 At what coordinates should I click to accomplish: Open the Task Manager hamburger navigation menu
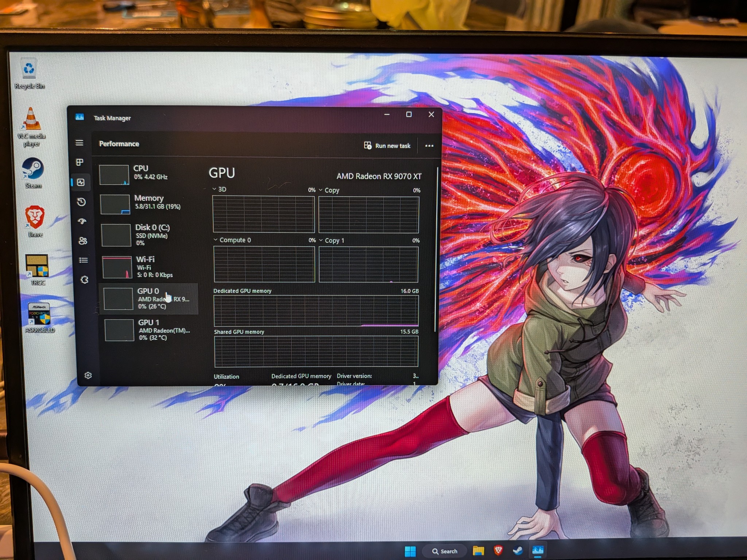pyautogui.click(x=79, y=143)
